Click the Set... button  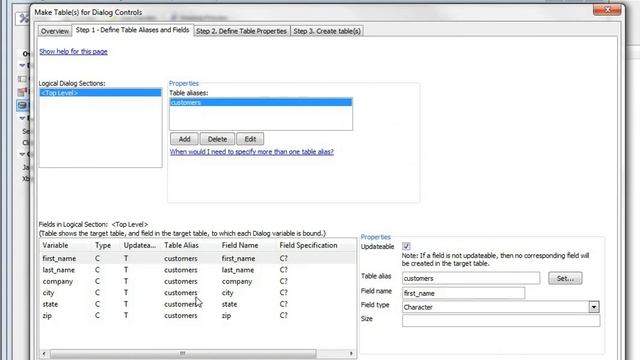tap(565, 278)
